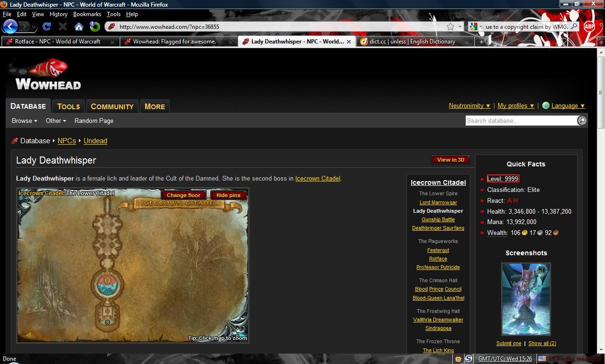Switch to Wowhead Flagged for awesome tab
Viewport: 605px width, 364px height.
pos(178,42)
